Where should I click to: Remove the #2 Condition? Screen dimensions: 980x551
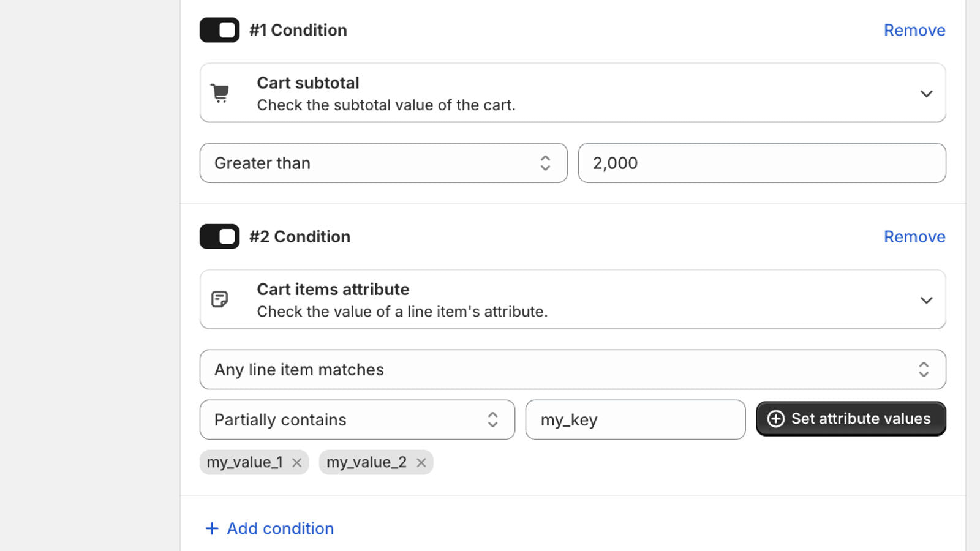tap(914, 236)
